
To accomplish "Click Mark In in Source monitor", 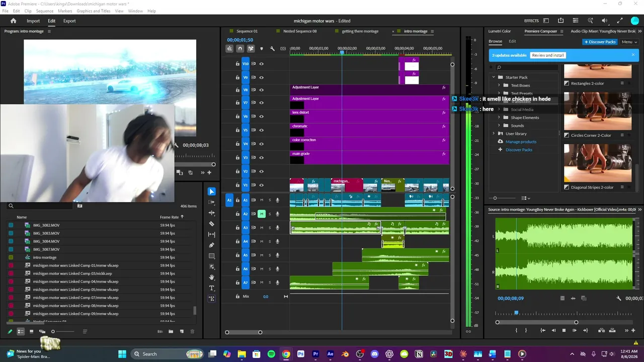I will (516, 330).
